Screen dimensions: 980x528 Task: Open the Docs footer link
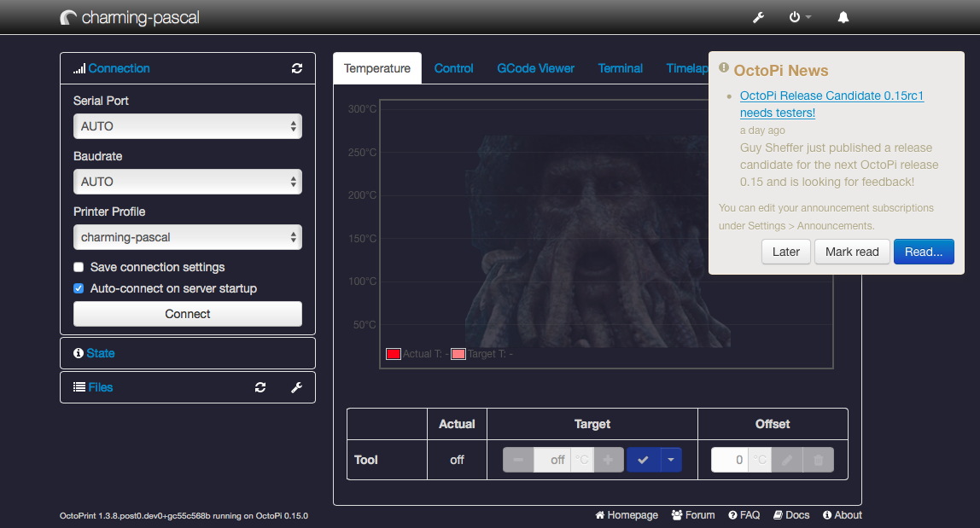click(x=791, y=515)
